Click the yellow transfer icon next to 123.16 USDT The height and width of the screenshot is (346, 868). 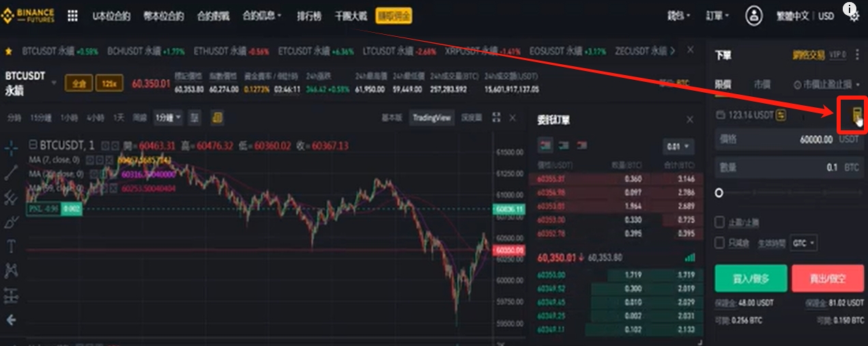781,115
